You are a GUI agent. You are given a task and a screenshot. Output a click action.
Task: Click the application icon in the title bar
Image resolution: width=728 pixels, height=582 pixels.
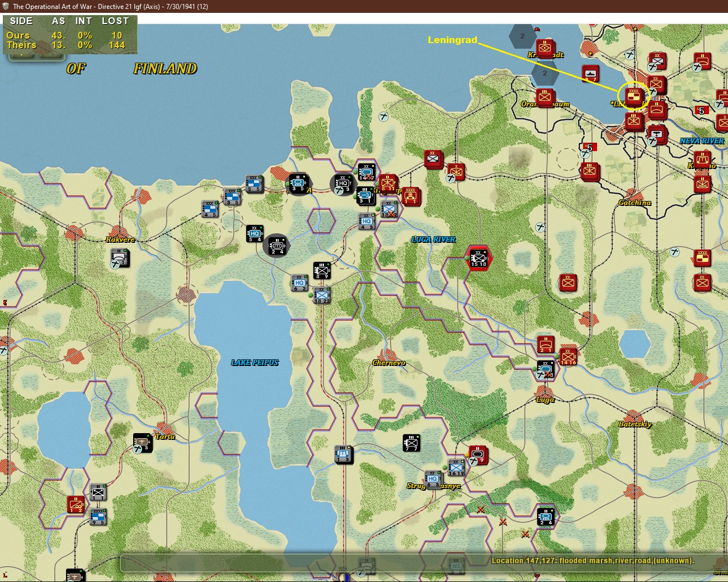point(6,6)
